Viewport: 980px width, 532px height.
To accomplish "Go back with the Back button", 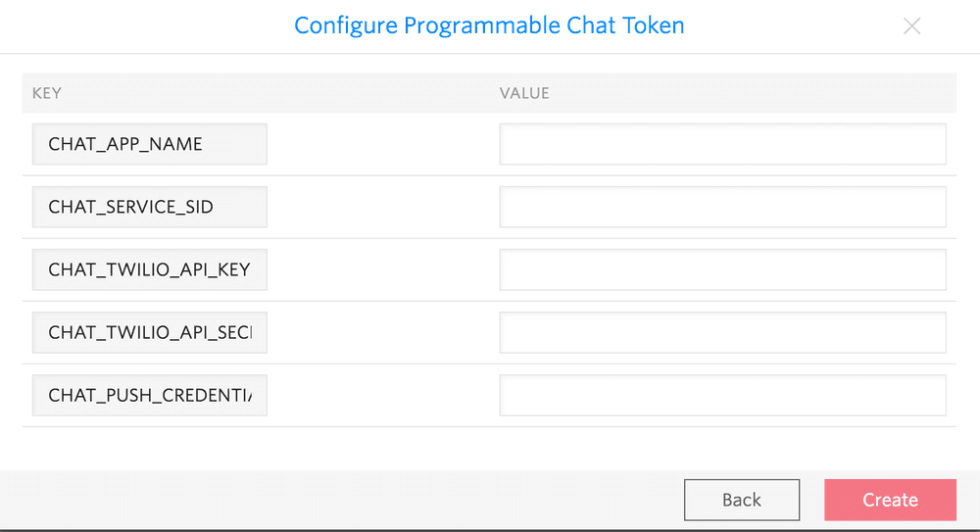I will click(742, 500).
